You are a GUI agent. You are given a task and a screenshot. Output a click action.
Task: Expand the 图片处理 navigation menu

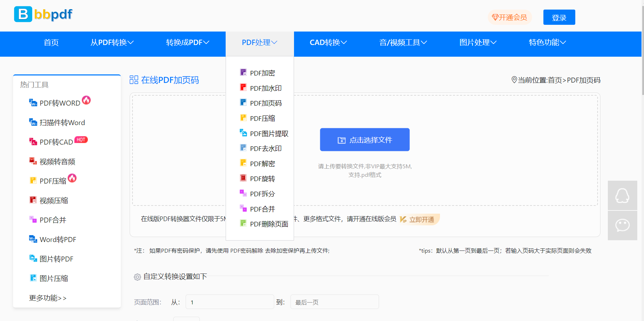(x=478, y=43)
